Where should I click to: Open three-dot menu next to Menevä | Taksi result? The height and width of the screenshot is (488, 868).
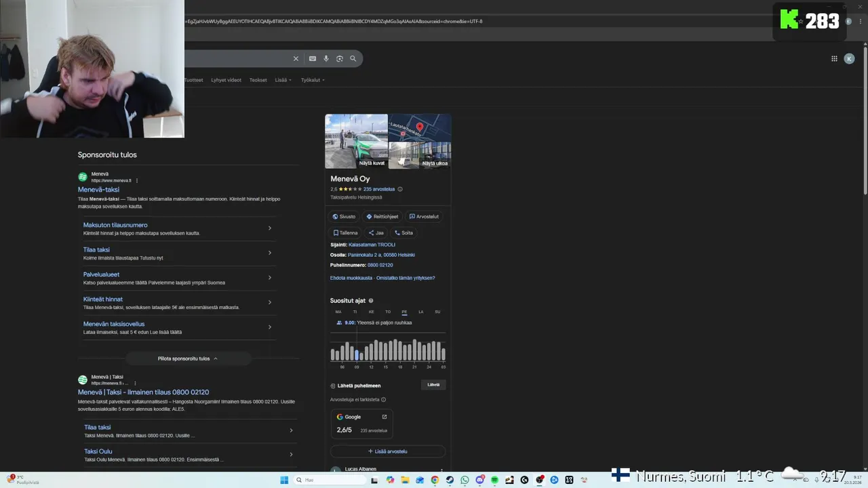[x=135, y=384]
